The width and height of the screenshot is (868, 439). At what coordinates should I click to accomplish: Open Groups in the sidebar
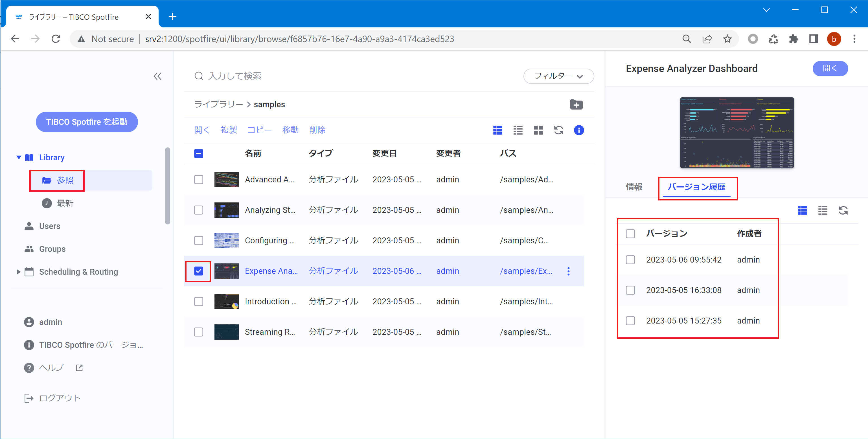[52, 249]
